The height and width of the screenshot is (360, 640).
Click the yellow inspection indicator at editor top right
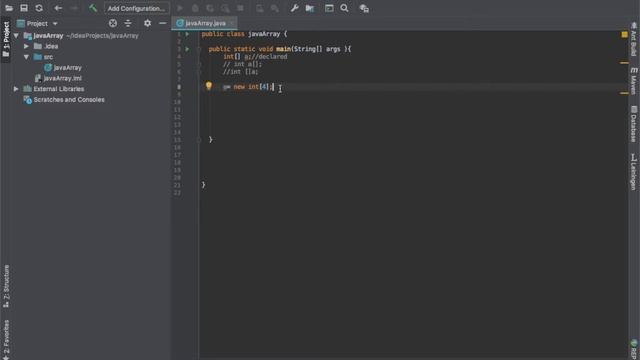click(x=624, y=35)
